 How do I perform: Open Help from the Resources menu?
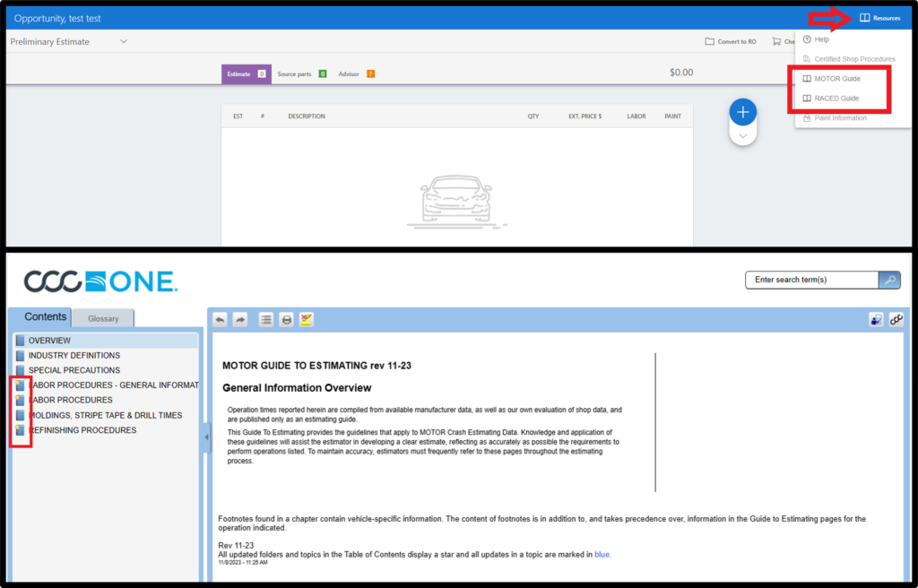pyautogui.click(x=821, y=39)
